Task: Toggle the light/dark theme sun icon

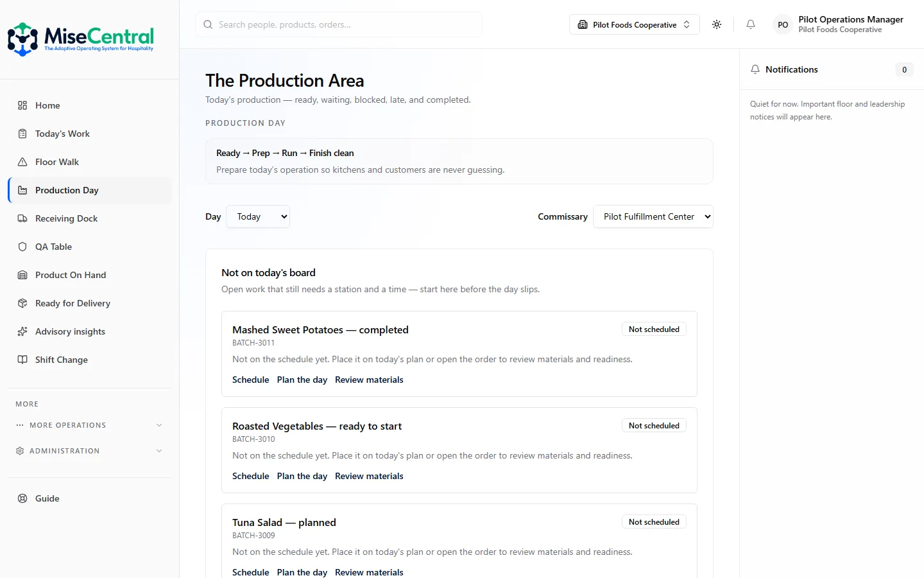Action: point(717,24)
